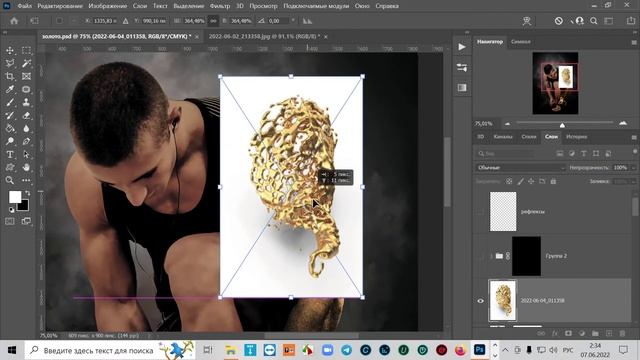The width and height of the screenshot is (640, 360).
Task: Select the Move tool
Action: tap(10, 50)
